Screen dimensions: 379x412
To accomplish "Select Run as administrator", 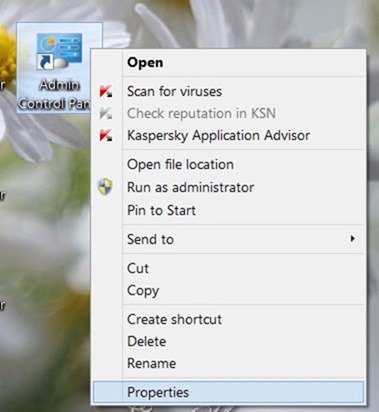I will click(x=228, y=187).
